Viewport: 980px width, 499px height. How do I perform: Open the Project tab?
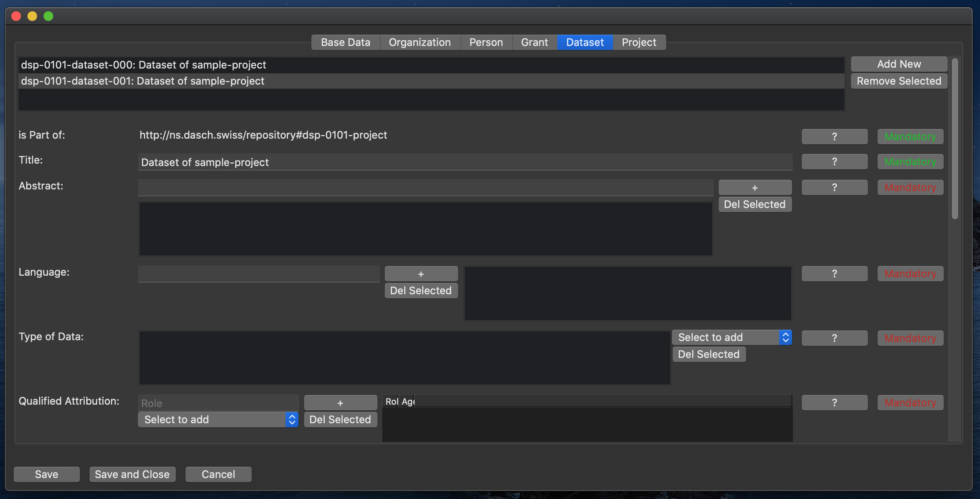(x=639, y=42)
